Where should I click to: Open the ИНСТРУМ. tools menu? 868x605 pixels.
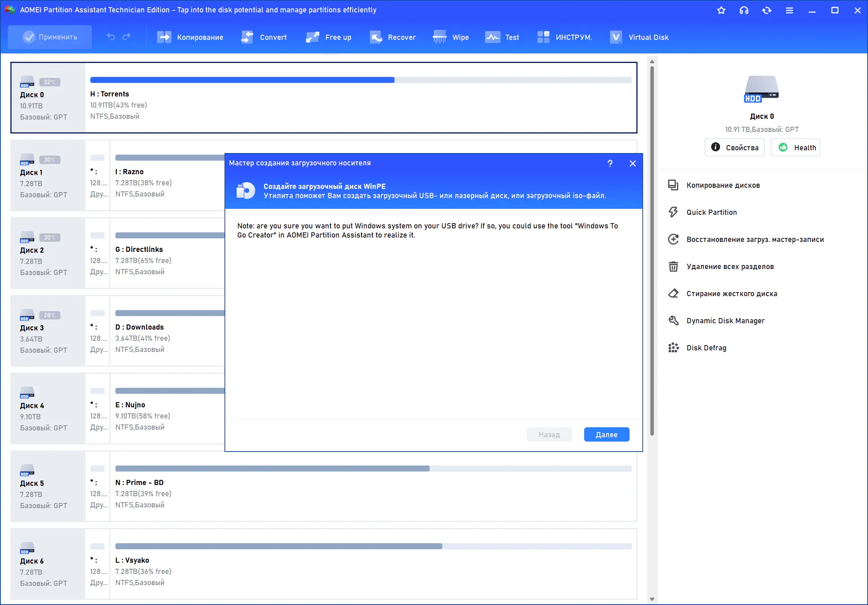click(565, 37)
